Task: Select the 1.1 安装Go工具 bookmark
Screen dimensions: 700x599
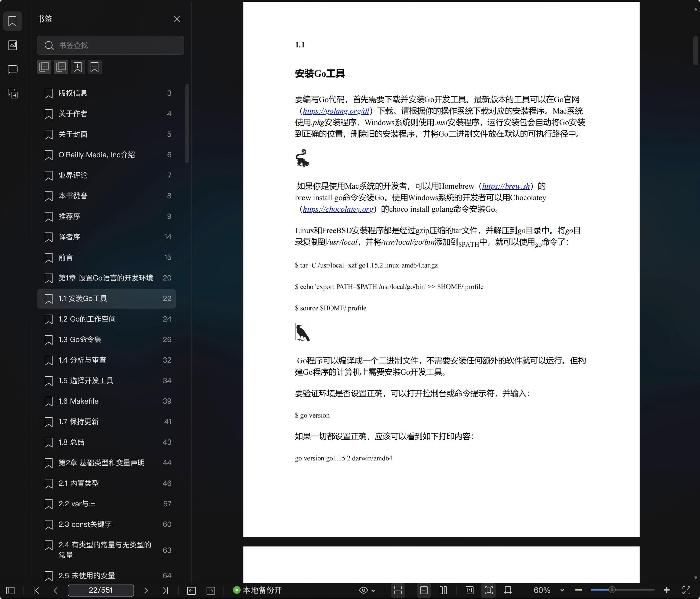Action: pyautogui.click(x=106, y=299)
